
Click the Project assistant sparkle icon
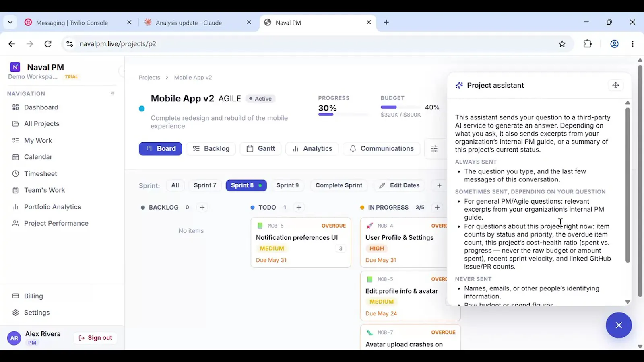pos(459,85)
